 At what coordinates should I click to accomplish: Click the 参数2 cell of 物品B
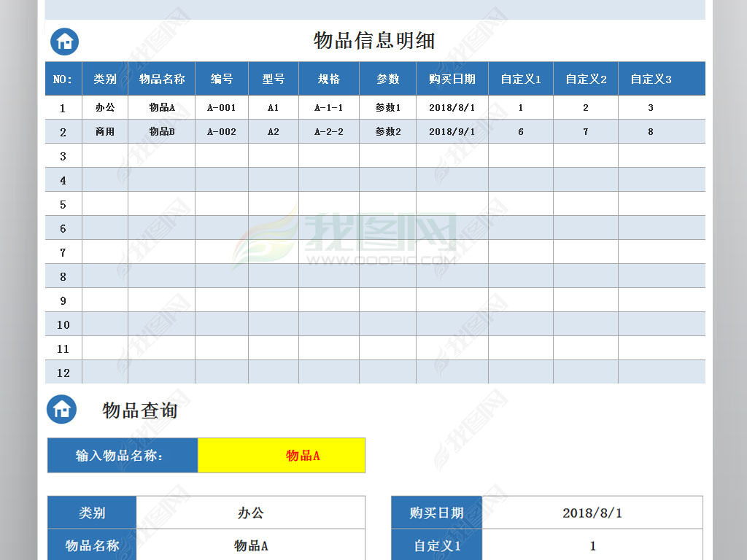click(x=388, y=131)
